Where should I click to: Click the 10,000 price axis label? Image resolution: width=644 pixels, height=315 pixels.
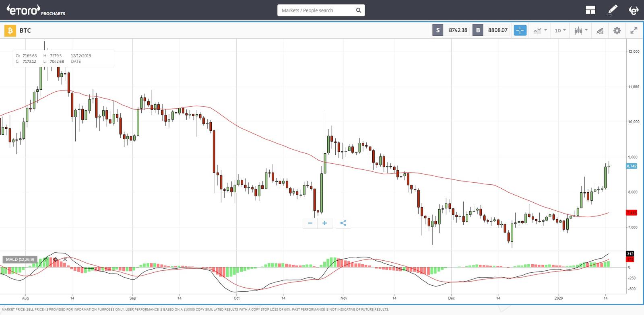click(634, 122)
